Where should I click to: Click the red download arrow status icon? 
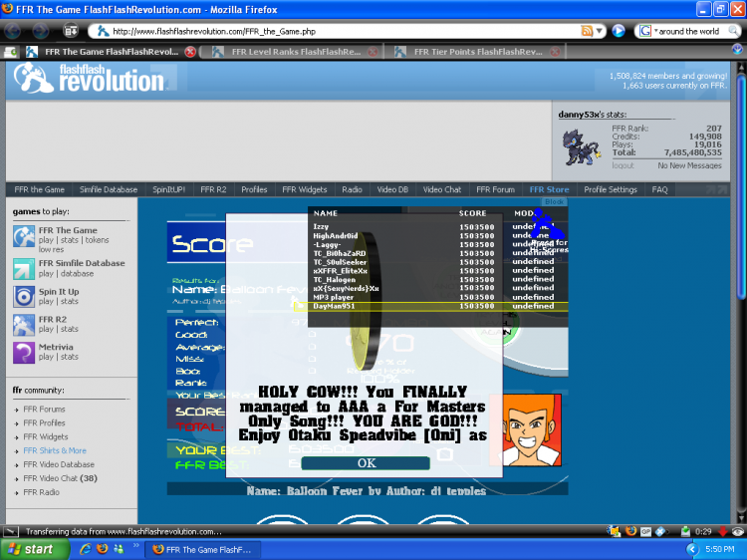click(723, 531)
